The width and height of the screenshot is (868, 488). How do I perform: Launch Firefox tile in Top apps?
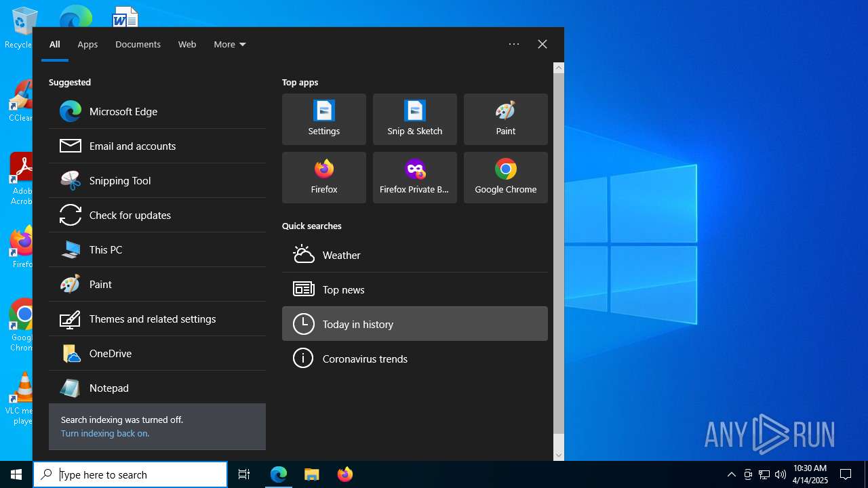click(x=324, y=178)
